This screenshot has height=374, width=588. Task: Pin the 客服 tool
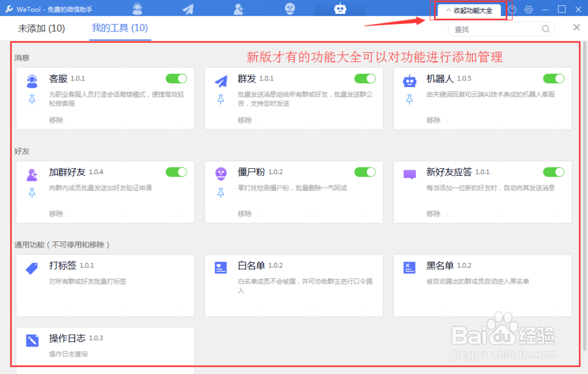tap(32, 99)
